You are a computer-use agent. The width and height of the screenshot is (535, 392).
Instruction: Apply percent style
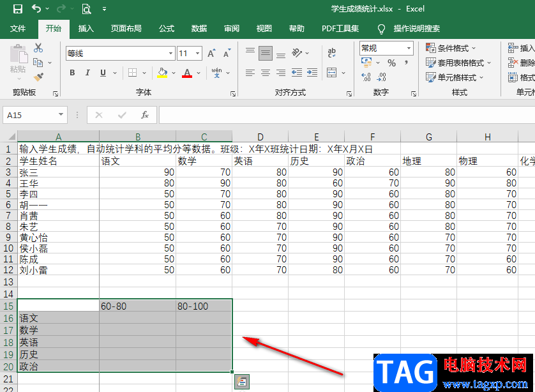[392, 63]
